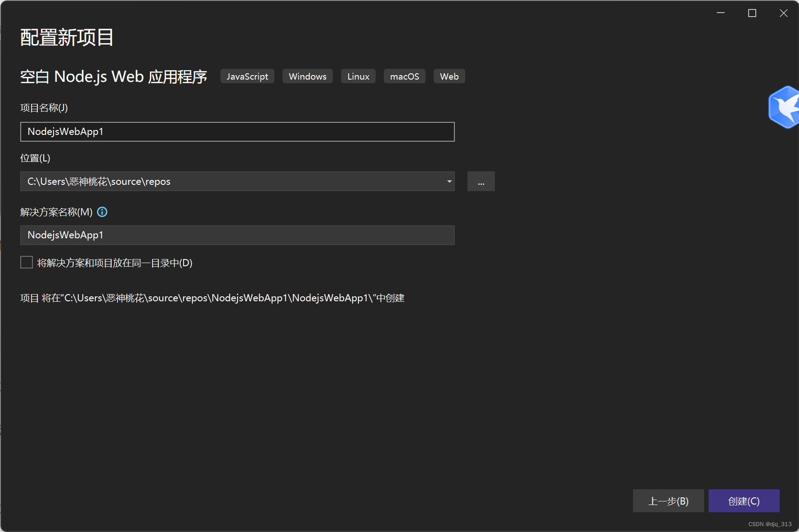Focus the project name input field
This screenshot has width=799, height=532.
(237, 132)
